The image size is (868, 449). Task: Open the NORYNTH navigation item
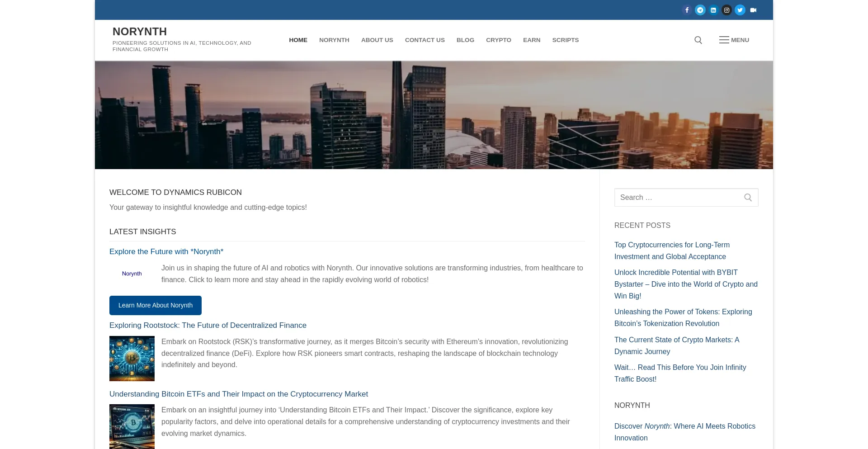[334, 40]
